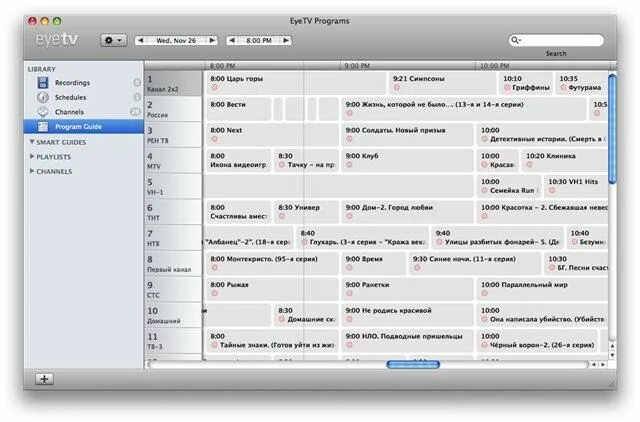Screen dimensions: 640x422
Task: Go to previous day arrow
Action: [141, 40]
